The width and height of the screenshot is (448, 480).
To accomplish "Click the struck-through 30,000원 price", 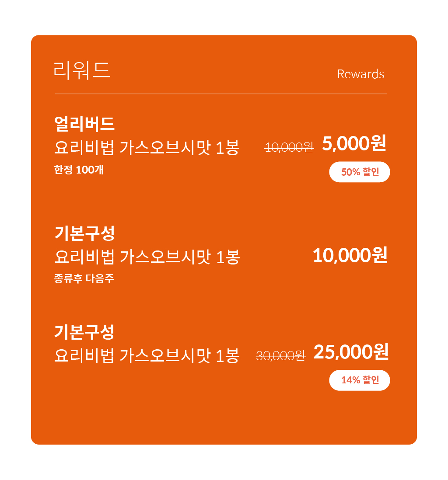I will [x=281, y=356].
